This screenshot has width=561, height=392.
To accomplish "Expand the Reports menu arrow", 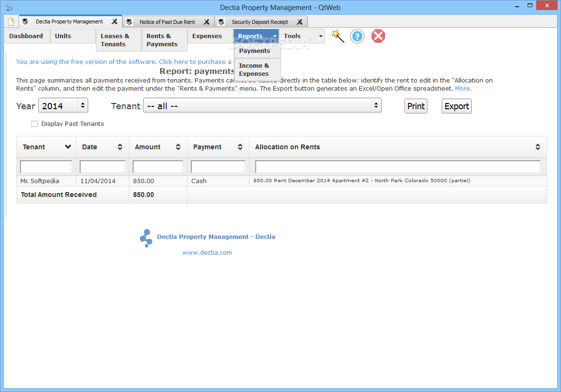I will tap(275, 36).
